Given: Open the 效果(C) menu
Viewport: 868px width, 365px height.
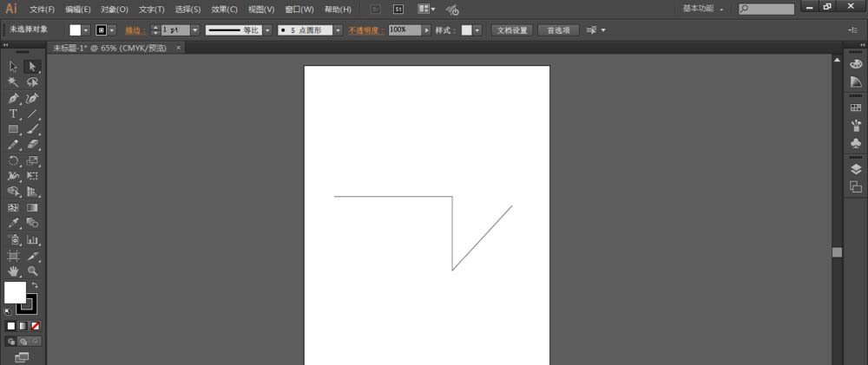Looking at the screenshot, I should 225,10.
